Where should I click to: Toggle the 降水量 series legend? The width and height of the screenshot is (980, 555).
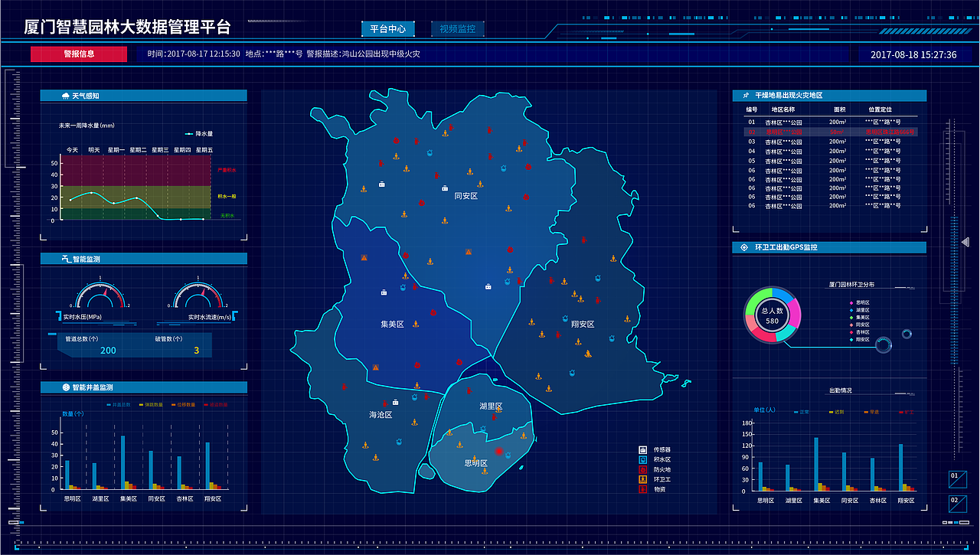tap(199, 133)
